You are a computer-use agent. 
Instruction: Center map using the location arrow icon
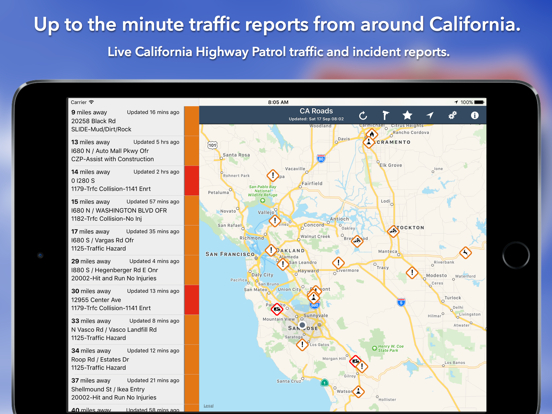[430, 115]
